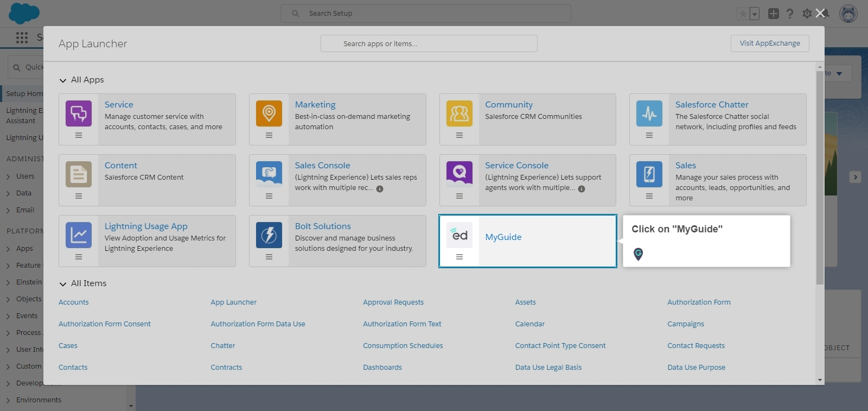Click the Salesforce cloud logo
The height and width of the screenshot is (411, 868).
tap(24, 13)
